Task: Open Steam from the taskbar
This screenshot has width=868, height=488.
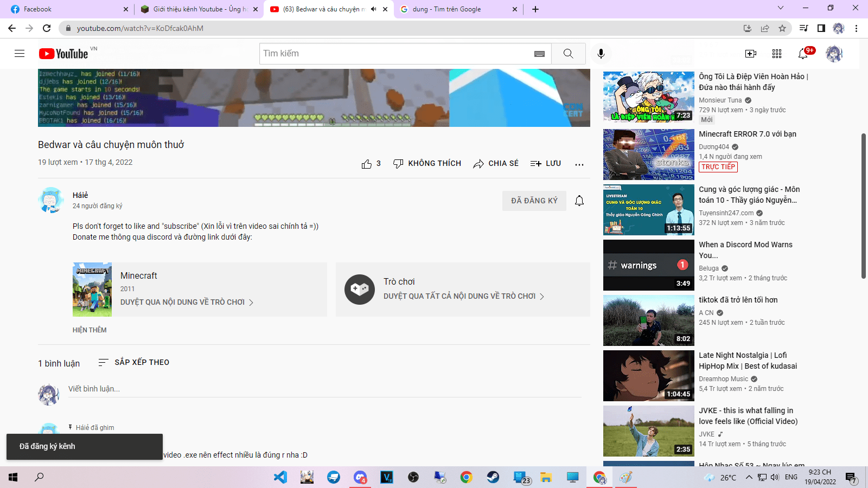Action: point(493,477)
